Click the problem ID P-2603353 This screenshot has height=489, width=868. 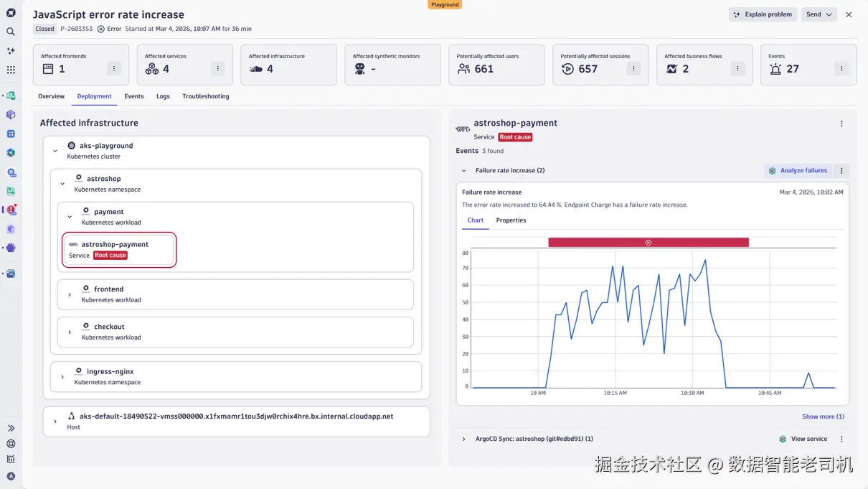76,29
